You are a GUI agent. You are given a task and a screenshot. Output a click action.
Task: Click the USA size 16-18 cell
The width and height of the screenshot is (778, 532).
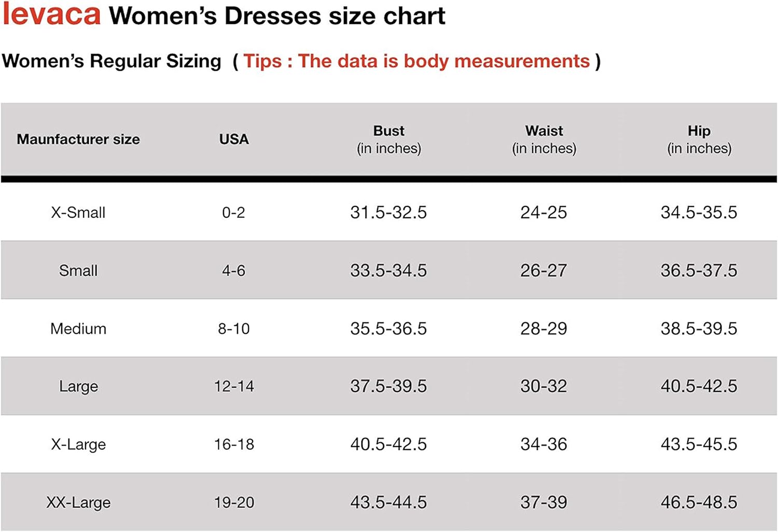click(234, 444)
